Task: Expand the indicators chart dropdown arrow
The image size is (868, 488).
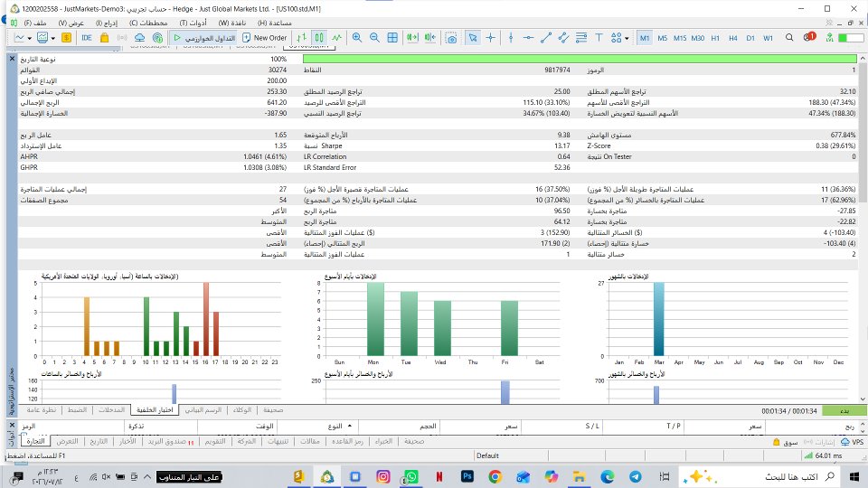Action: click(53, 38)
